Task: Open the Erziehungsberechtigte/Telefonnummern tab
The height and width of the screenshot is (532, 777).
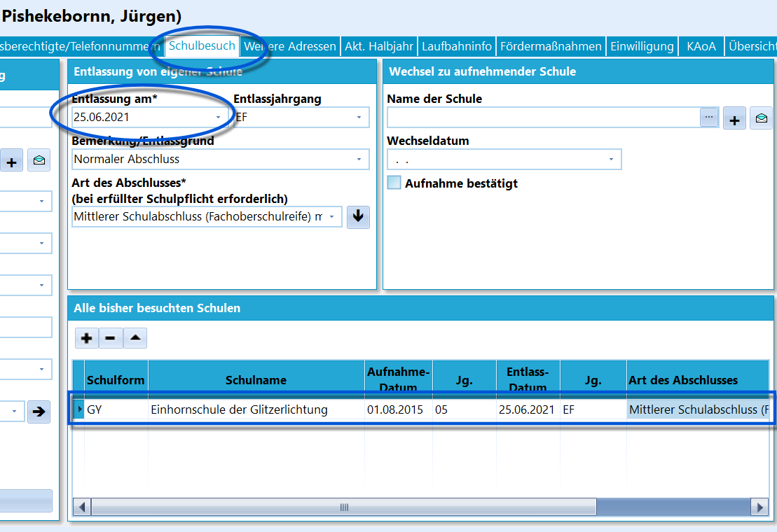Action: pos(81,46)
